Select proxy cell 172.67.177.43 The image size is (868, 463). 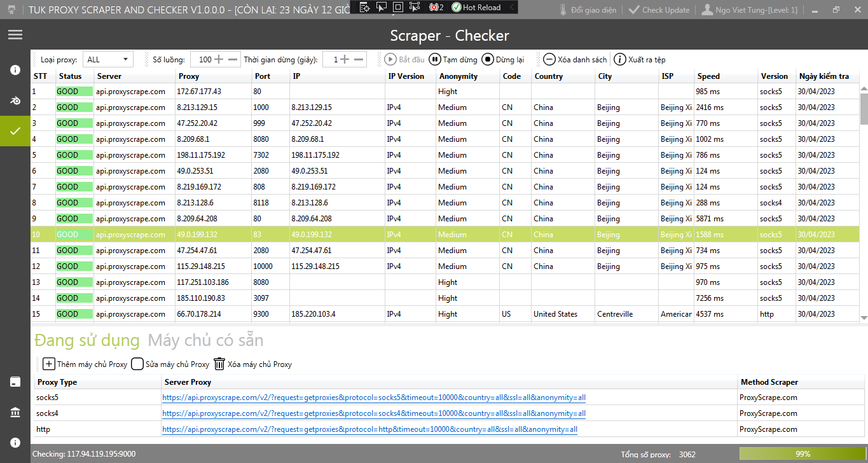213,92
